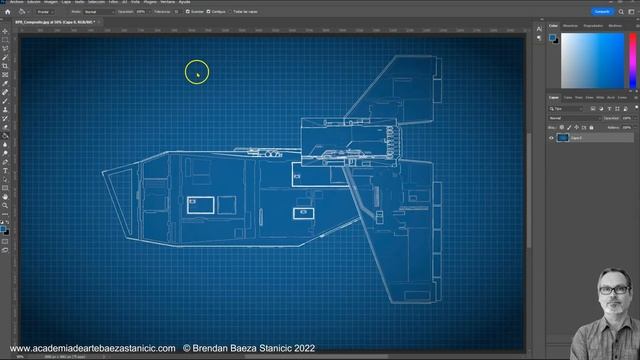Pick a shade in the Color panel field
The width and height of the screenshot is (640, 360).
point(592,60)
